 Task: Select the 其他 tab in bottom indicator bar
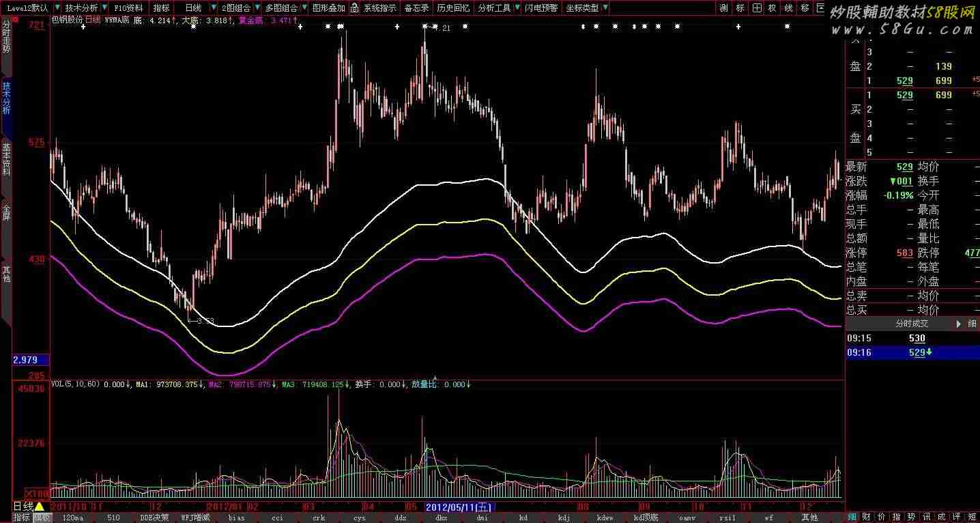(809, 518)
